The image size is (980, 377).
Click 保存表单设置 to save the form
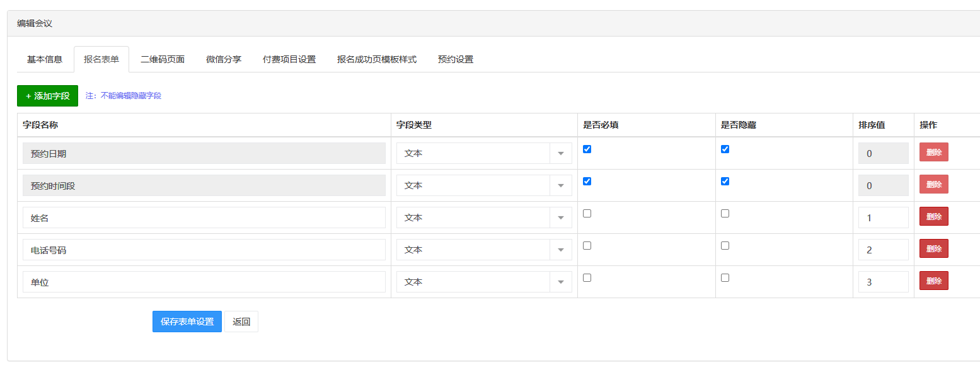[187, 322]
